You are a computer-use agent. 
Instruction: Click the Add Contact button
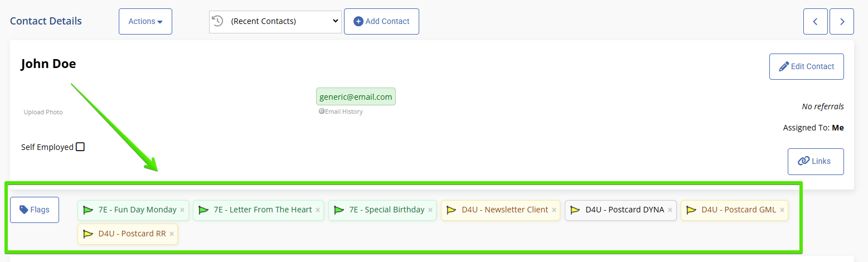(381, 21)
